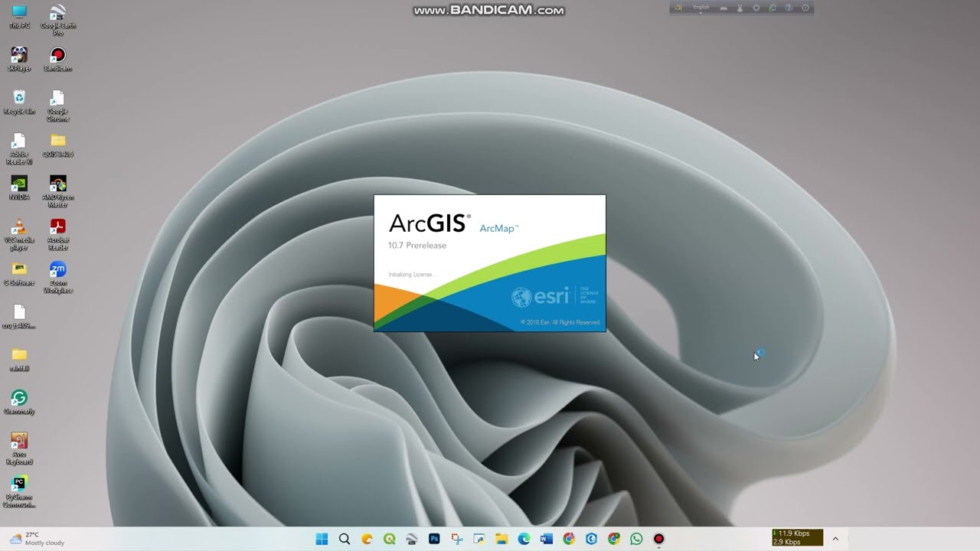Screen dimensions: 980x551
Task: Select Zoom Workplace desktop shortcut
Action: [x=57, y=276]
